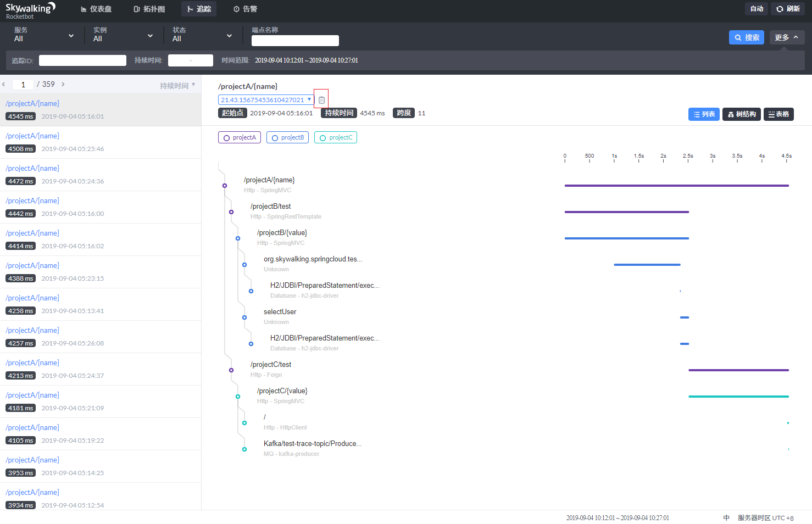Click the Kafka producer span node circle
The image size is (812, 524).
click(244, 449)
